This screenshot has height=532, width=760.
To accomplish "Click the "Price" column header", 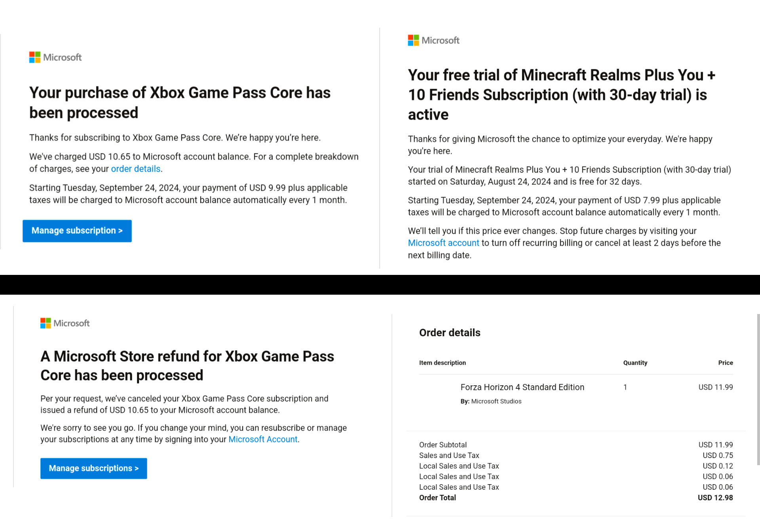I will [725, 363].
